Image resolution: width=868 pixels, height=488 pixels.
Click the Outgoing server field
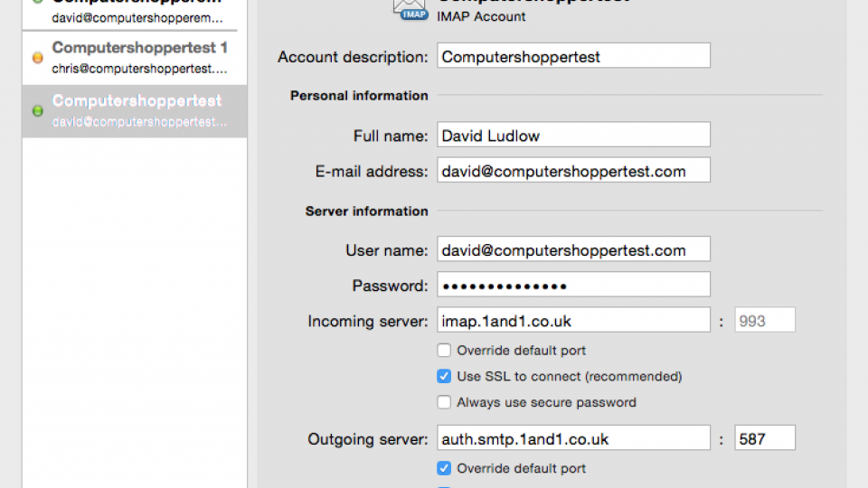pos(573,438)
